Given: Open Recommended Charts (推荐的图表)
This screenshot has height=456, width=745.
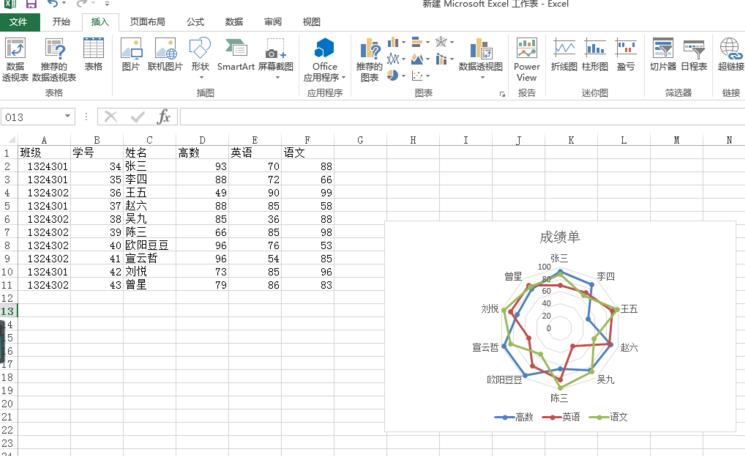Looking at the screenshot, I should click(x=369, y=59).
